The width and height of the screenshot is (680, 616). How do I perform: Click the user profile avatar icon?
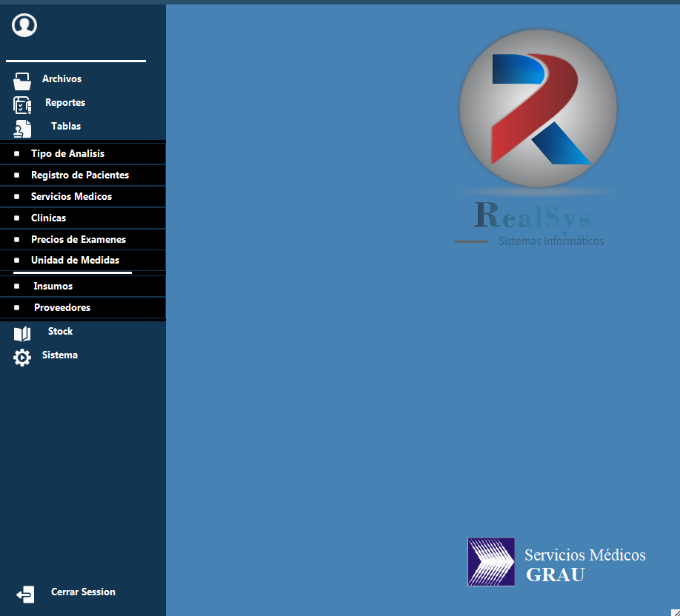click(24, 25)
